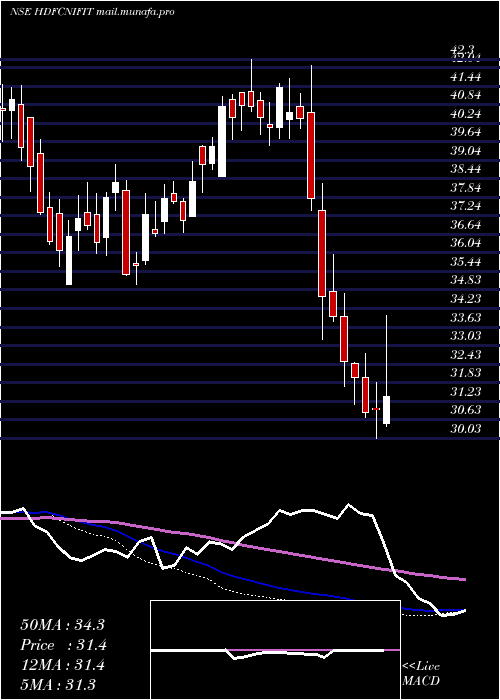Viewport: 500px width, 700px height.
Task: Select the 37.24 price axis label
Action: coord(465,207)
